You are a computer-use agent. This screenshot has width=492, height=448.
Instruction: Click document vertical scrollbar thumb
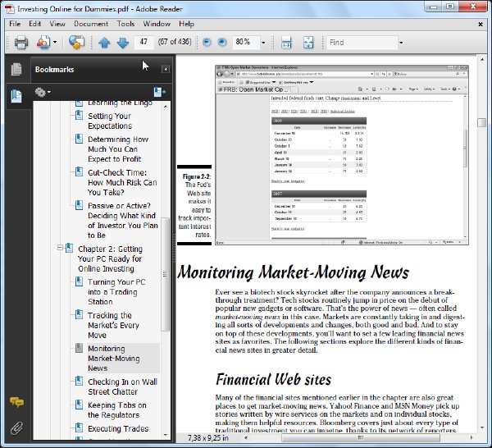click(x=481, y=122)
